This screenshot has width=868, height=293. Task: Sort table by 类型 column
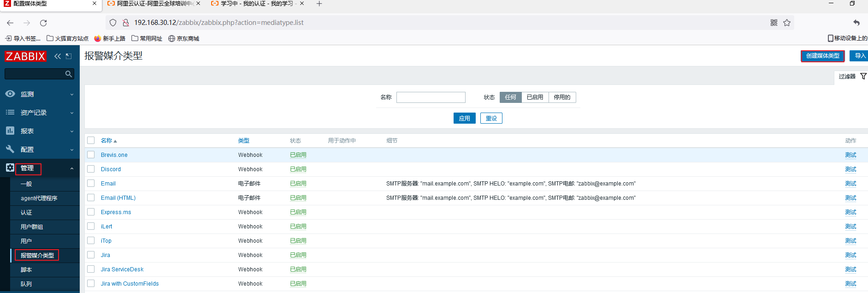click(x=243, y=140)
